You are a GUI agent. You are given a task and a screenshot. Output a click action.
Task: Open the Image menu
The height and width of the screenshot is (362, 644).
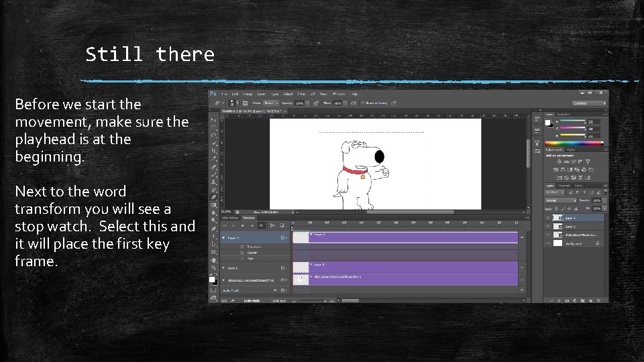[x=248, y=94]
